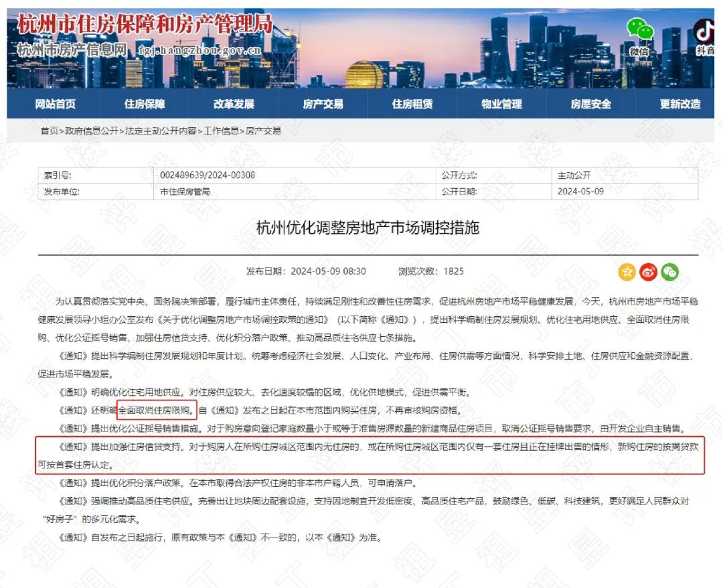The height and width of the screenshot is (588, 723).
Task: Click the 首页 breadcrumb link
Action: (49, 131)
